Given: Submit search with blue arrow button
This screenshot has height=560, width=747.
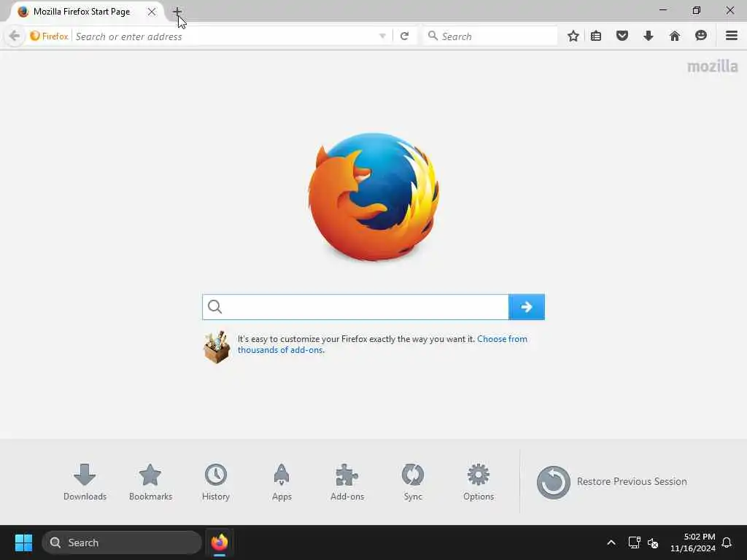Looking at the screenshot, I should coord(527,307).
